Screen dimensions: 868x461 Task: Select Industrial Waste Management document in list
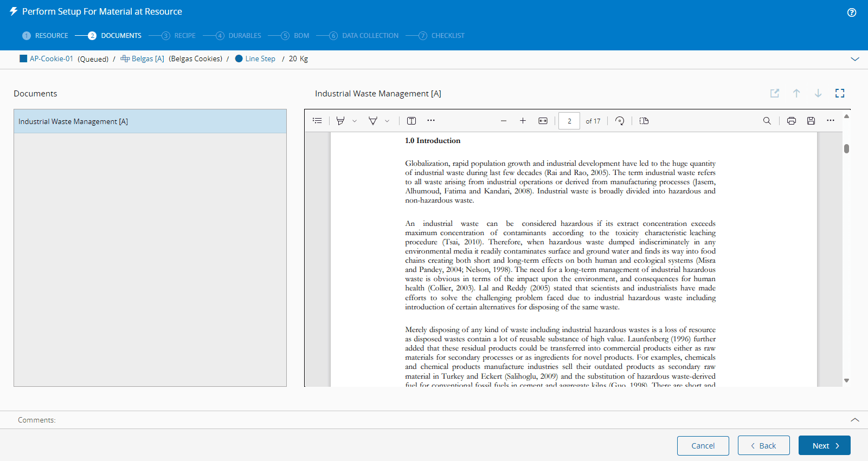150,121
